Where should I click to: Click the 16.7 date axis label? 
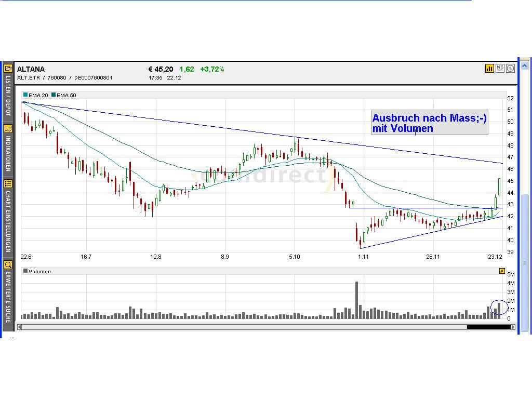(x=86, y=257)
